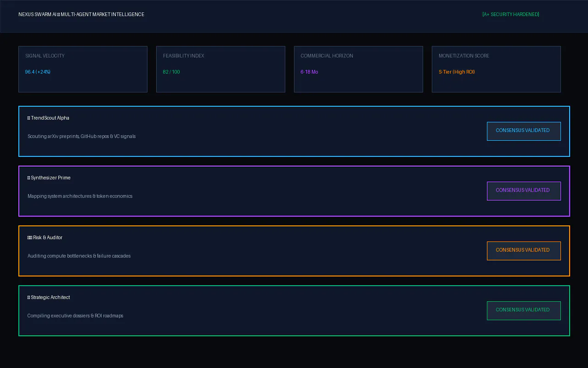Click the 96.4 (+24%) value
Image resolution: width=588 pixels, height=368 pixels.
tap(38, 72)
